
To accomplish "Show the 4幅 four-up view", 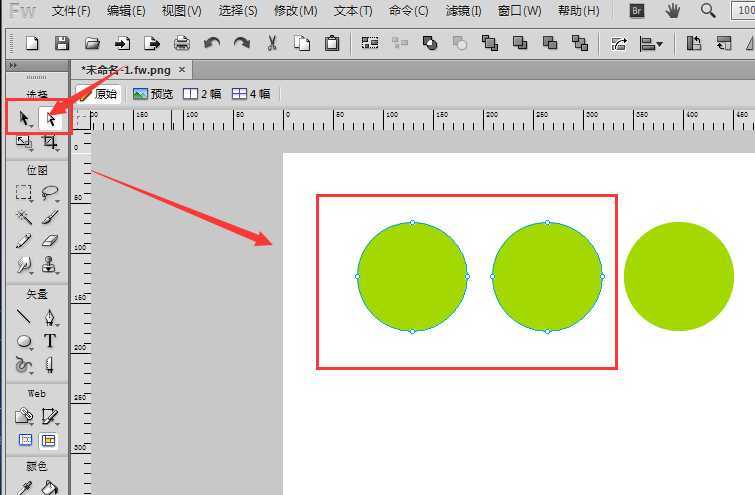I will point(251,94).
